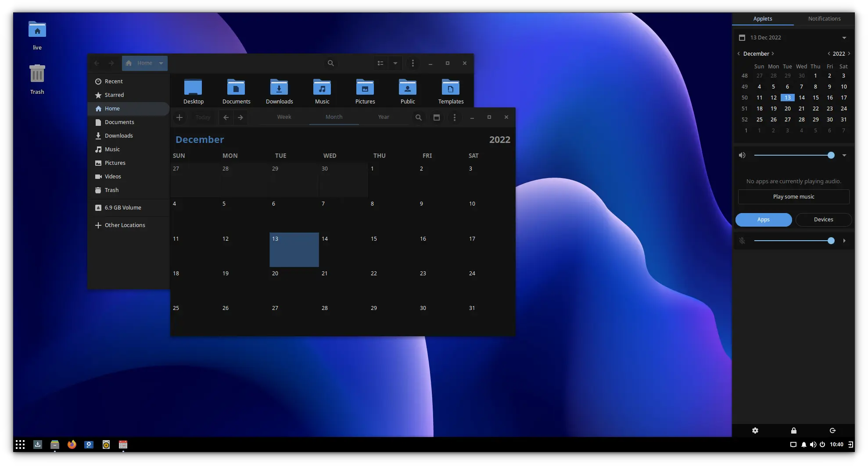Expand the microphone input section arrow
Image resolution: width=868 pixels, height=466 pixels.
(844, 241)
